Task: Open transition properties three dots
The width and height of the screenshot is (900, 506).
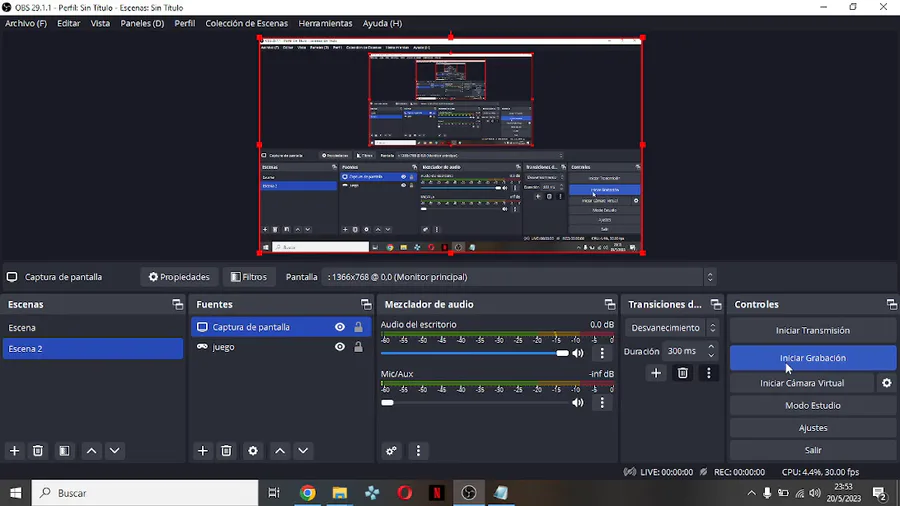Action: (709, 373)
